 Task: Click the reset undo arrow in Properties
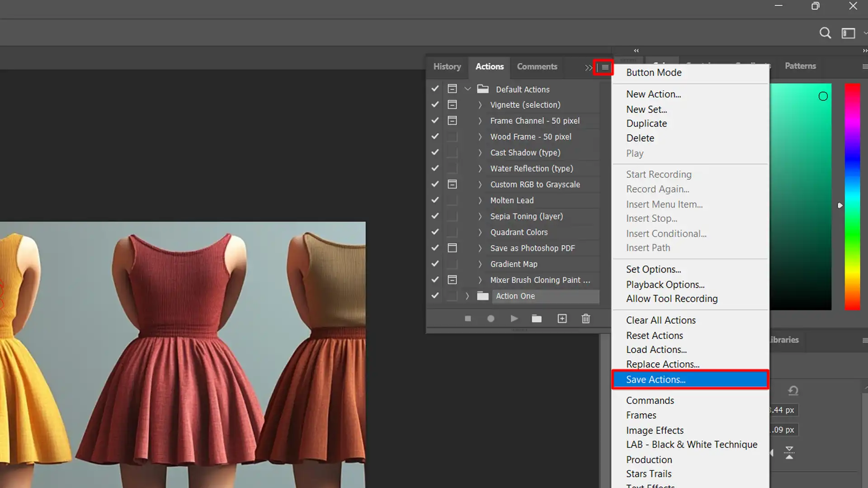(x=793, y=390)
